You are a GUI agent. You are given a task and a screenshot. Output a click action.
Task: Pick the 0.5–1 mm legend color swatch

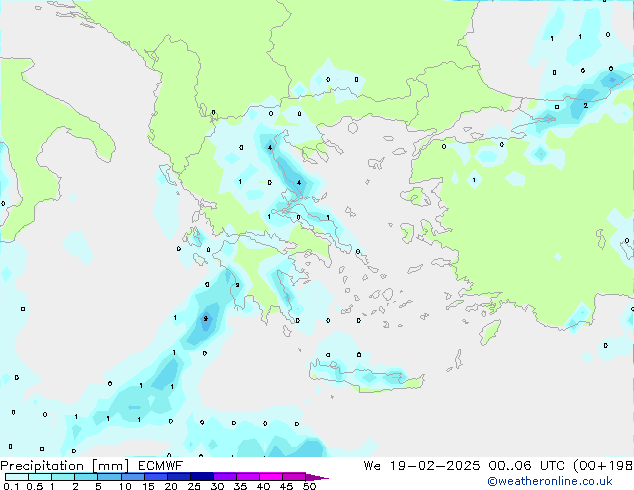pyautogui.click(x=40, y=477)
